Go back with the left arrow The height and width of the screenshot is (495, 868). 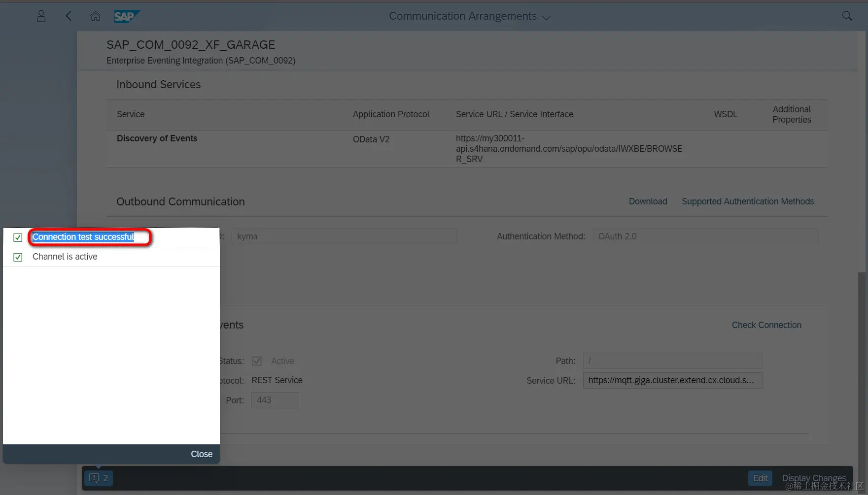[69, 16]
